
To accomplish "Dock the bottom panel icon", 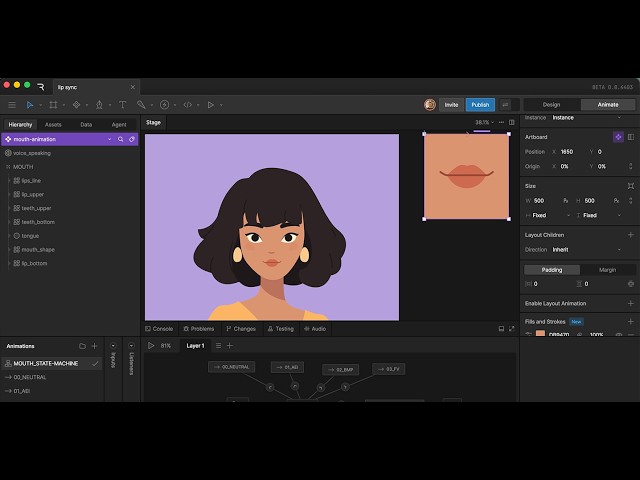I will coord(501,329).
